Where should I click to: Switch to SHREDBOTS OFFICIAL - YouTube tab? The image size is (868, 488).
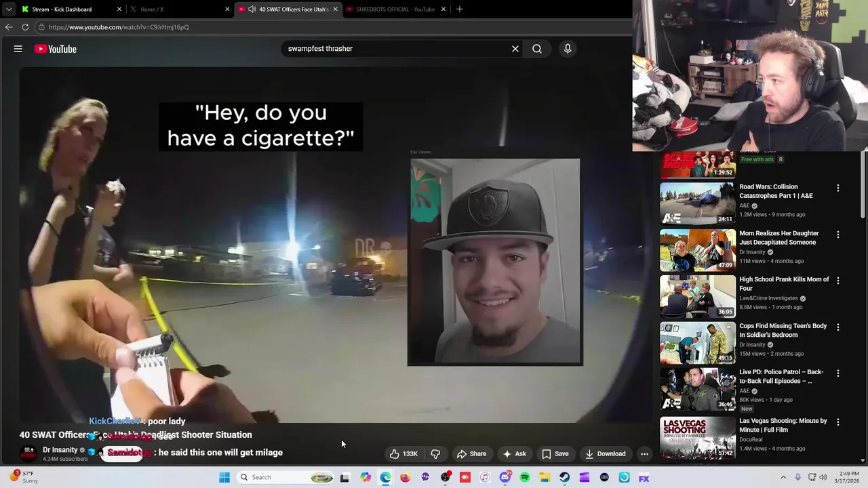coord(396,9)
